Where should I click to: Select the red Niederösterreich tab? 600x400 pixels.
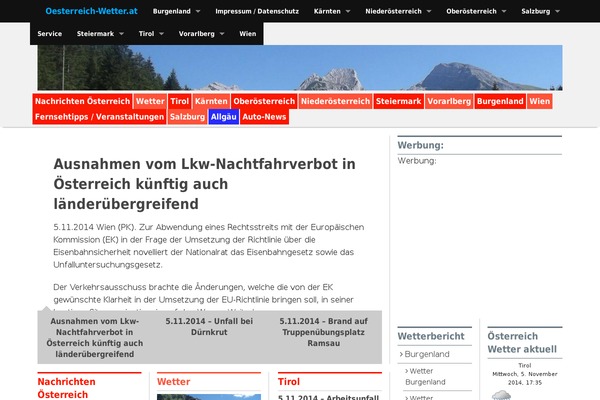pos(336,101)
